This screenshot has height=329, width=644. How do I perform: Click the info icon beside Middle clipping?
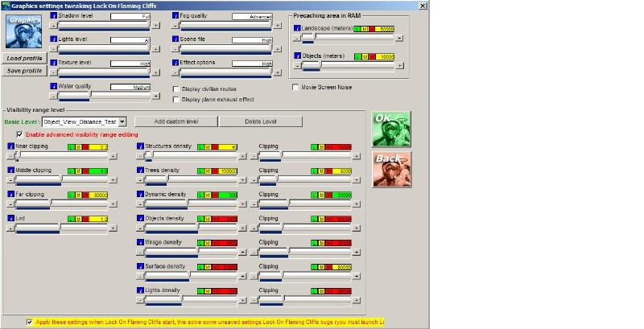(x=11, y=170)
